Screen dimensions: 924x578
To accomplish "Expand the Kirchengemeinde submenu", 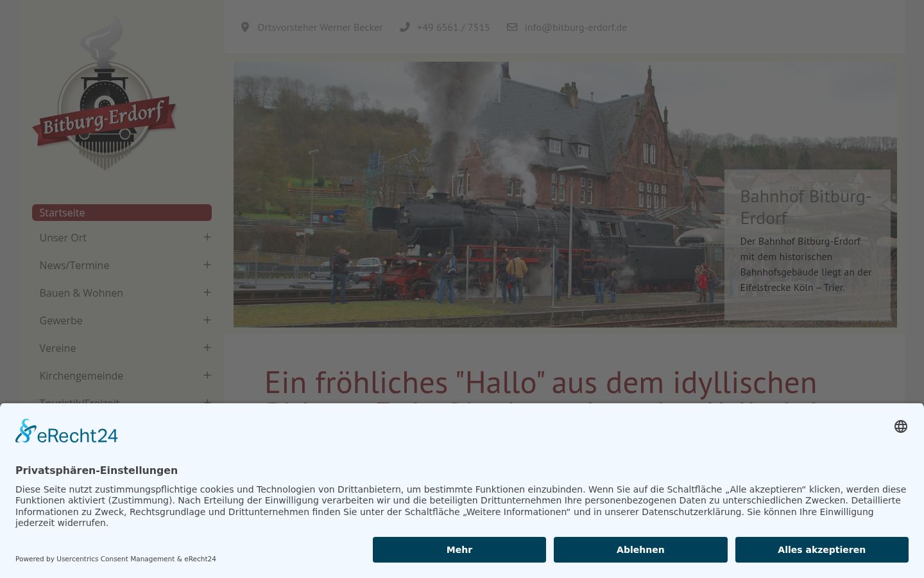I will pos(207,375).
